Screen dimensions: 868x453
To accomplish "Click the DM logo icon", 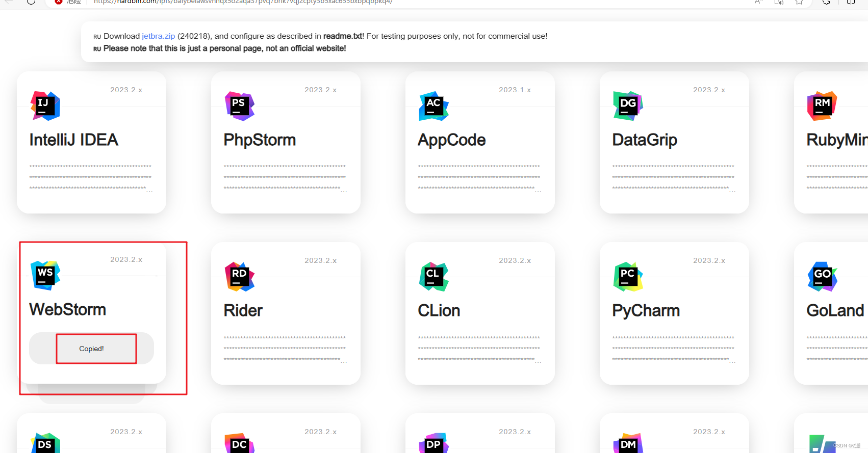I will [628, 443].
